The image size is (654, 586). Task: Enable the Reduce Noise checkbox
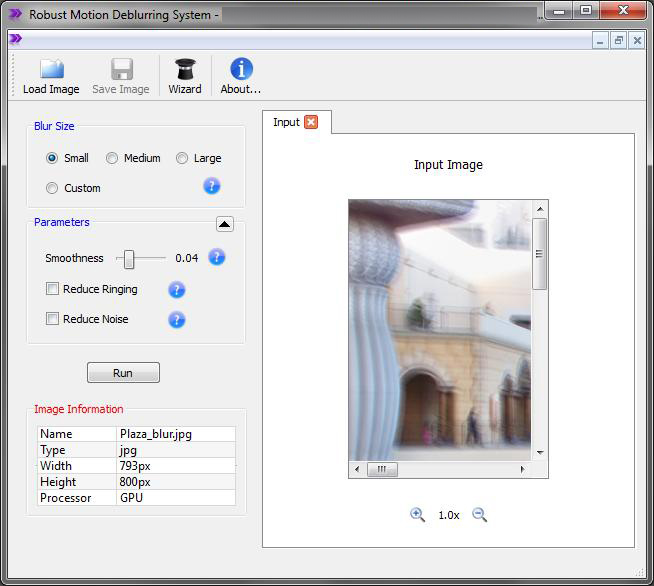(x=52, y=319)
